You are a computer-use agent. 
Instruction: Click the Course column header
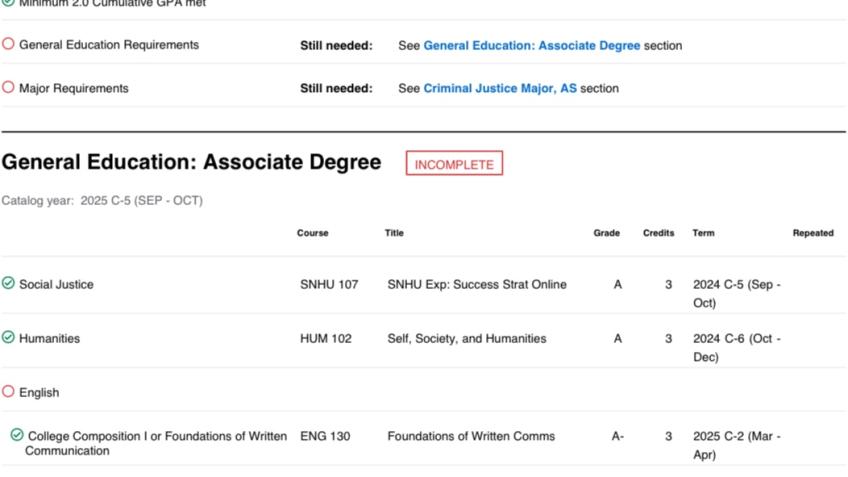pyautogui.click(x=313, y=233)
